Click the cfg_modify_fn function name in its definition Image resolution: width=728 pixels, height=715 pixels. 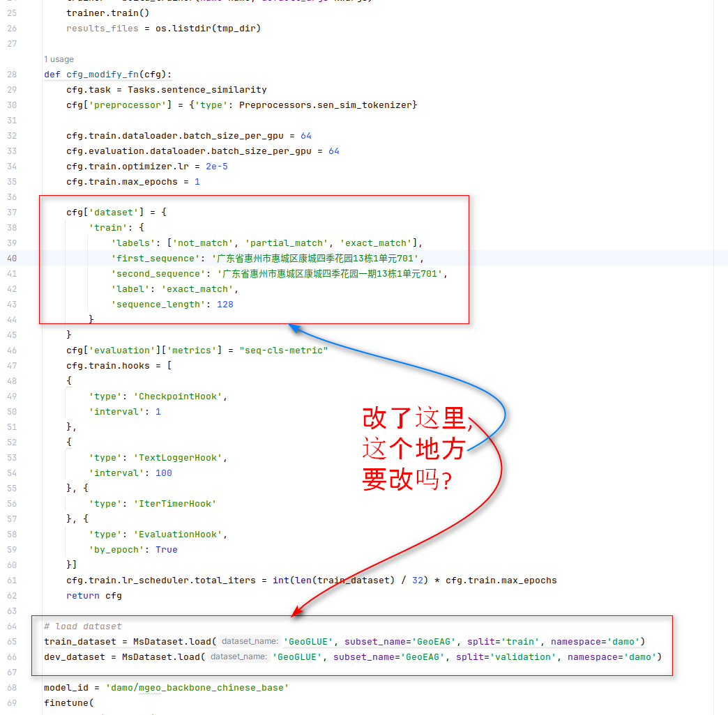pos(102,75)
